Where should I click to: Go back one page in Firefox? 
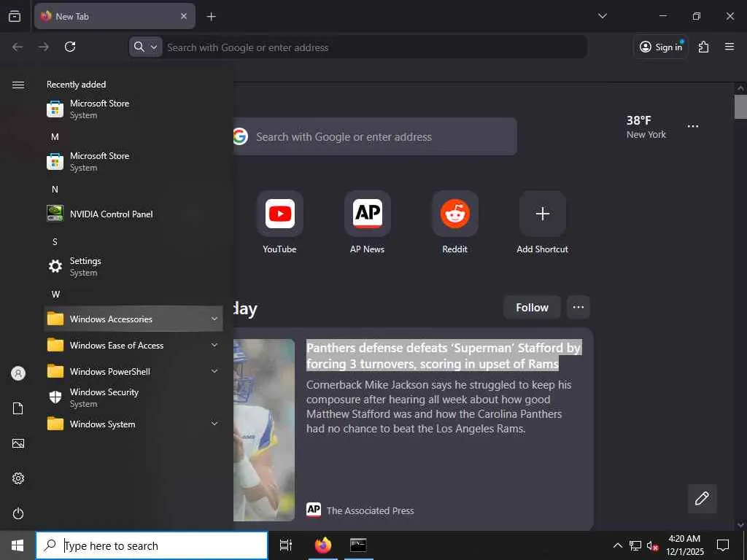pos(18,47)
